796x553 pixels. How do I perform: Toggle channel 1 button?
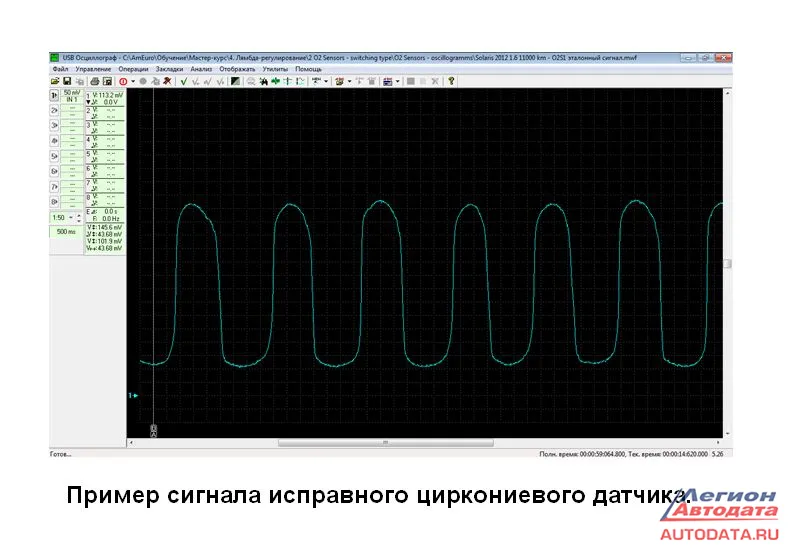click(54, 95)
